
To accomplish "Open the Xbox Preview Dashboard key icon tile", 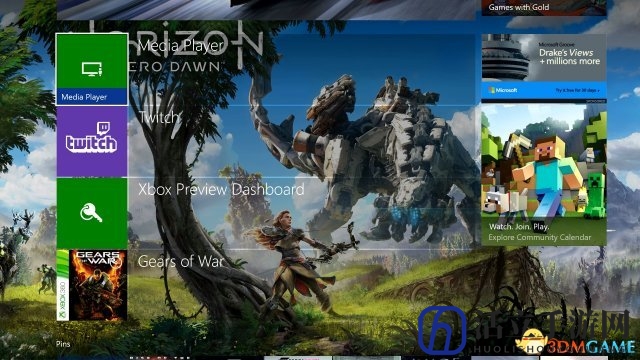I will (x=92, y=213).
